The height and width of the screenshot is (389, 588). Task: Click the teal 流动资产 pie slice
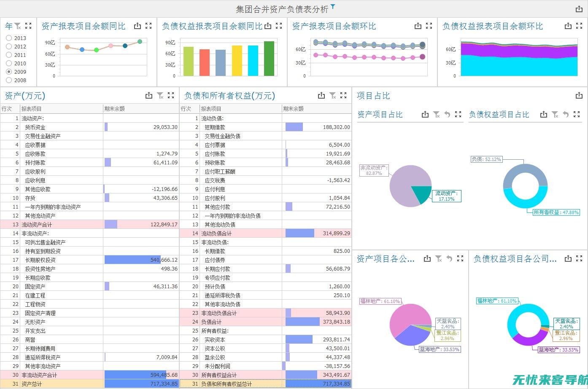tap(423, 194)
